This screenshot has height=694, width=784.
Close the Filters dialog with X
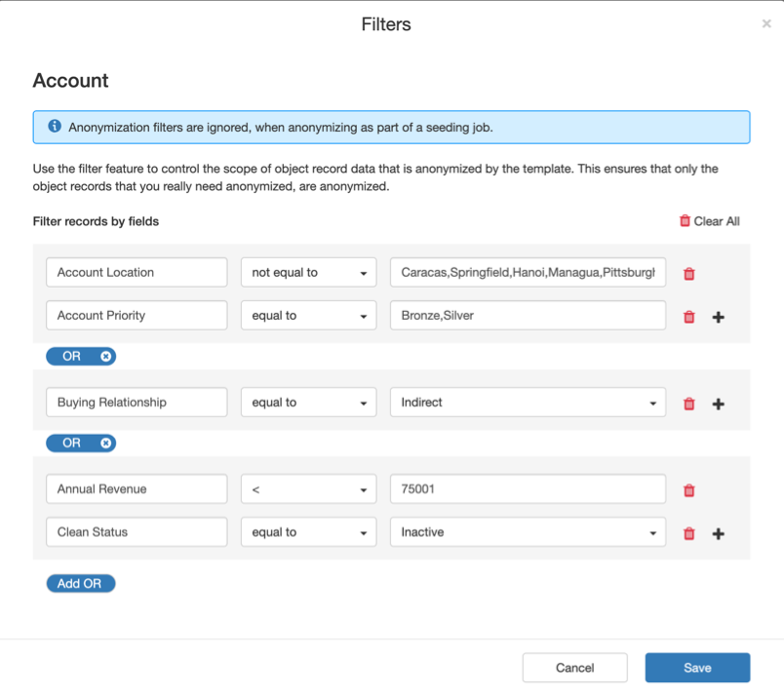coord(766,24)
